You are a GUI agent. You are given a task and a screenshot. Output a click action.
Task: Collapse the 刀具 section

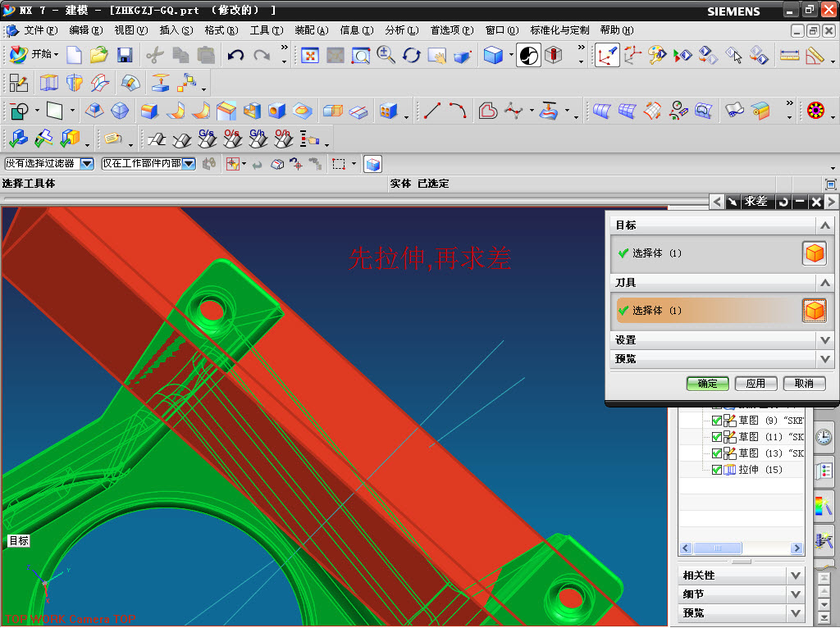(825, 283)
